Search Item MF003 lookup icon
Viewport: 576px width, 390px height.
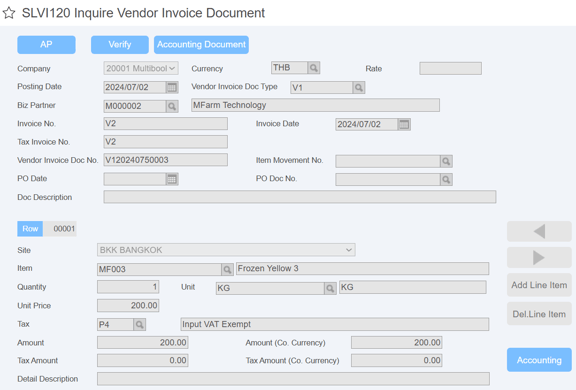click(227, 270)
